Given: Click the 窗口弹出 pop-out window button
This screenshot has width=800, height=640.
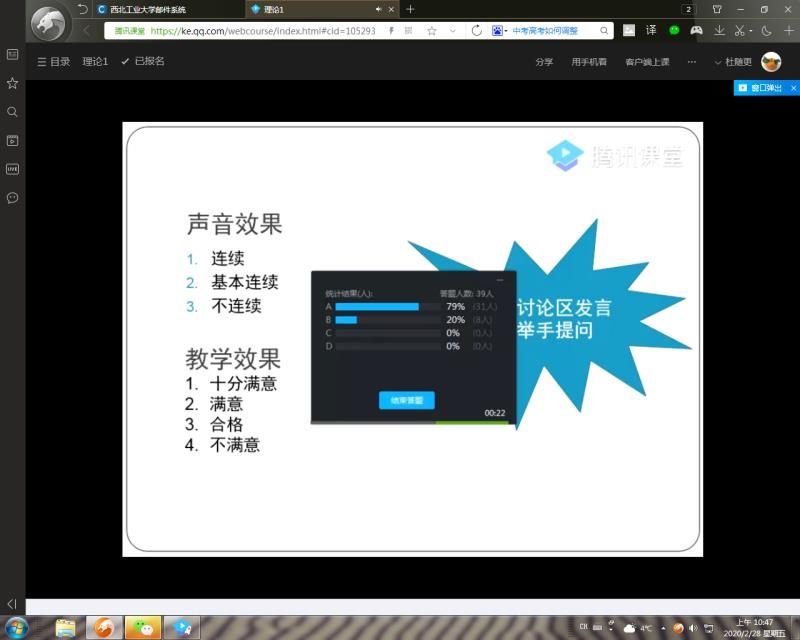Looking at the screenshot, I should tap(761, 88).
